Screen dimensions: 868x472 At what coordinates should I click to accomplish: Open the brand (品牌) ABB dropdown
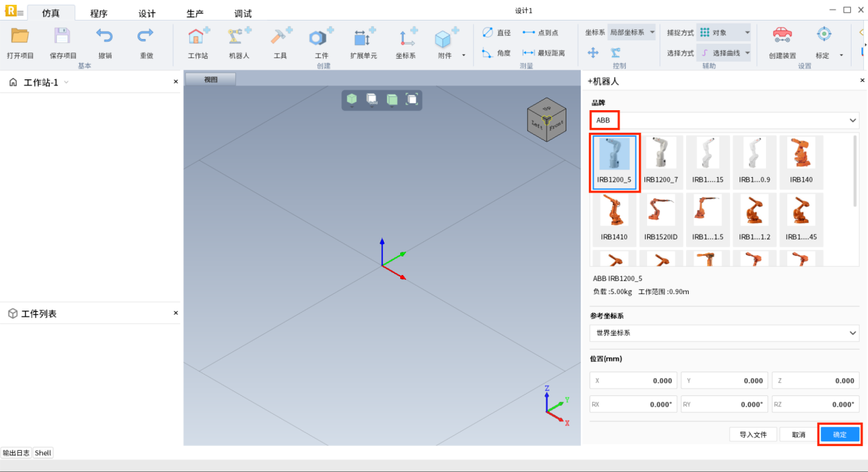[x=724, y=120]
